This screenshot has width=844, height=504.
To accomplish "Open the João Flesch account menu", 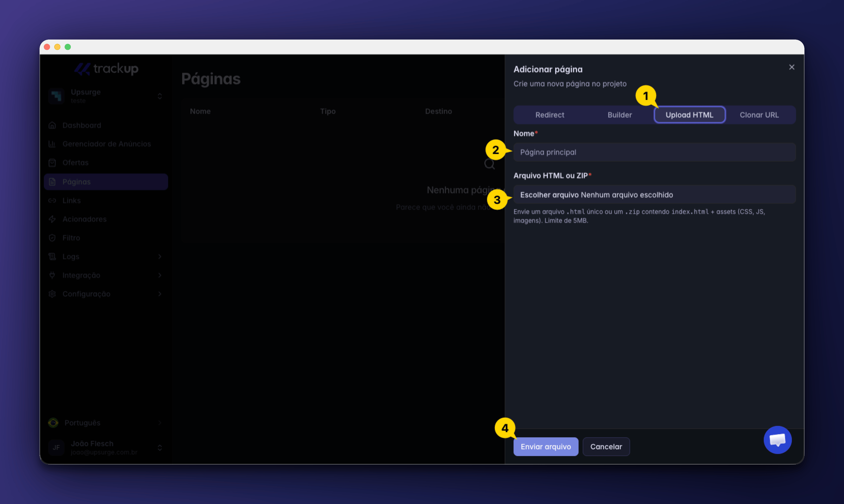I will 106,447.
